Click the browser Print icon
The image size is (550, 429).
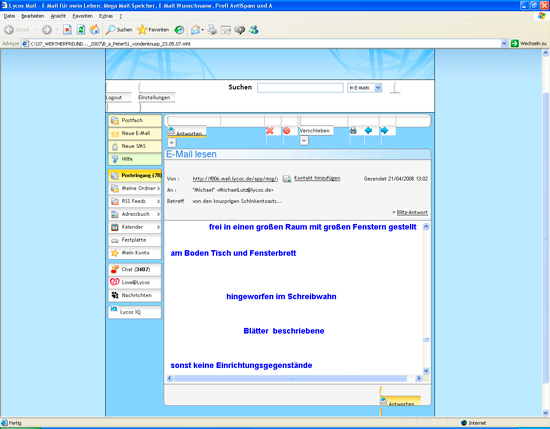click(x=212, y=30)
